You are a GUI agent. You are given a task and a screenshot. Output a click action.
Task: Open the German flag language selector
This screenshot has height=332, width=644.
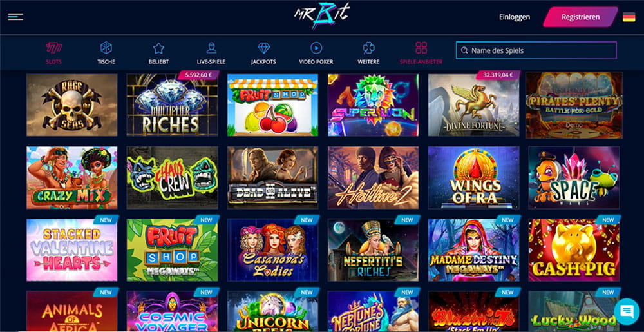click(x=629, y=17)
